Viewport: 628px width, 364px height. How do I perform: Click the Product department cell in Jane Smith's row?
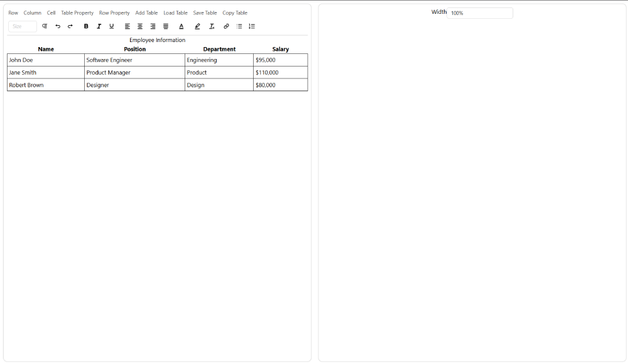219,72
